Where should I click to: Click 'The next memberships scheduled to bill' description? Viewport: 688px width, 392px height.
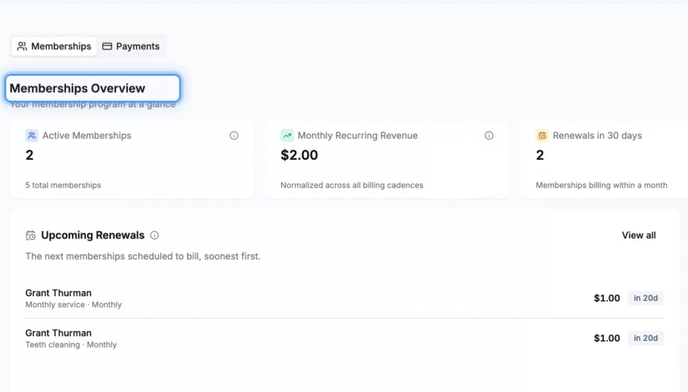(143, 256)
